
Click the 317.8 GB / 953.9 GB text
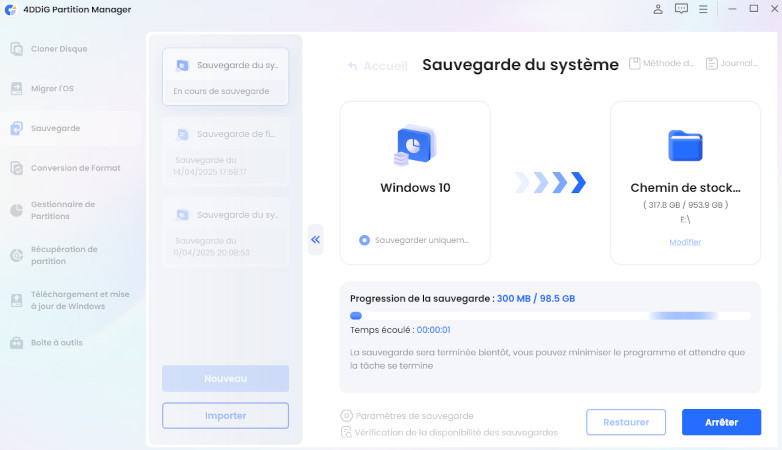pyautogui.click(x=685, y=205)
